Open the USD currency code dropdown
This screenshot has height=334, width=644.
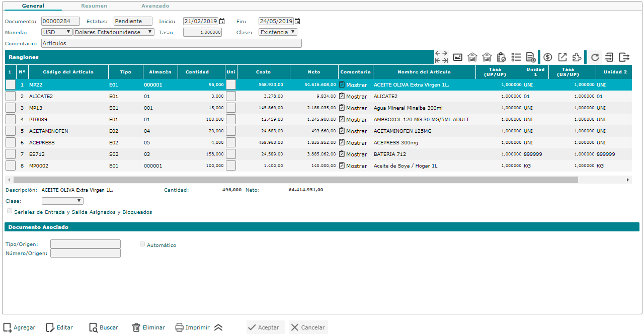(57, 32)
